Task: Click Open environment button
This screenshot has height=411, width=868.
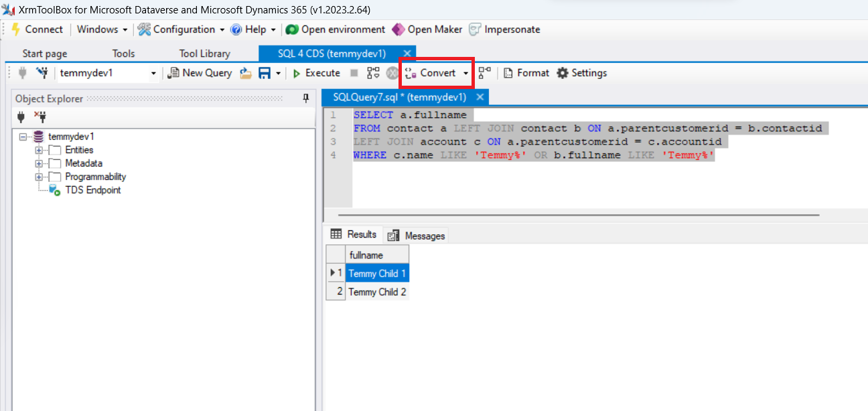Action: tap(336, 29)
